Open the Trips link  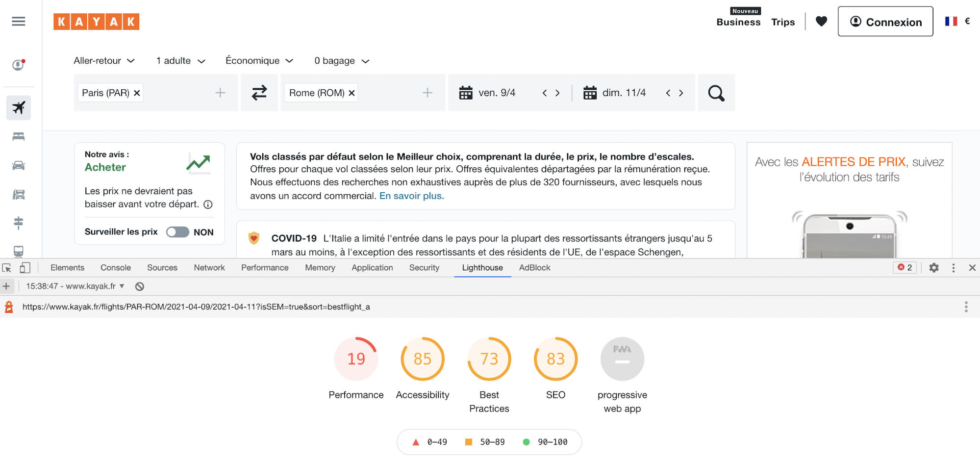(x=783, y=22)
